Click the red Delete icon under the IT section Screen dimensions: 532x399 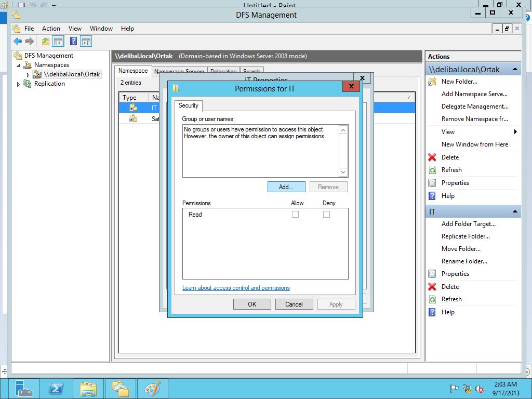pyautogui.click(x=432, y=287)
